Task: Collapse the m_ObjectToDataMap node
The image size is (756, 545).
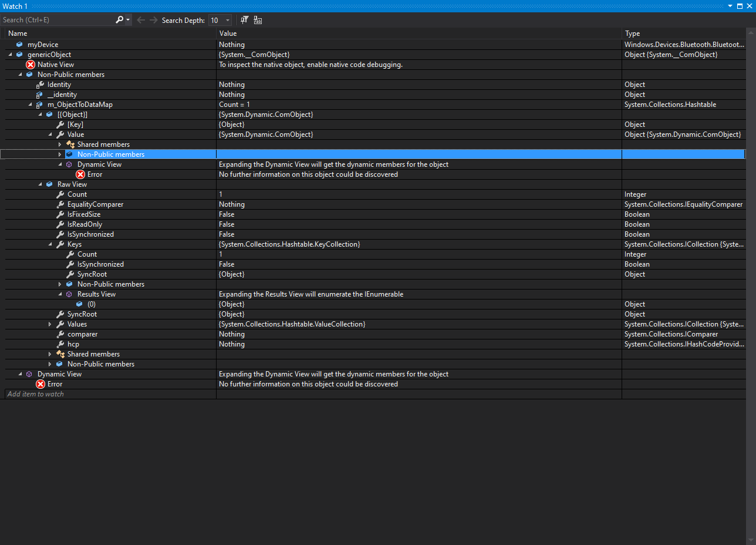Action: coord(30,105)
